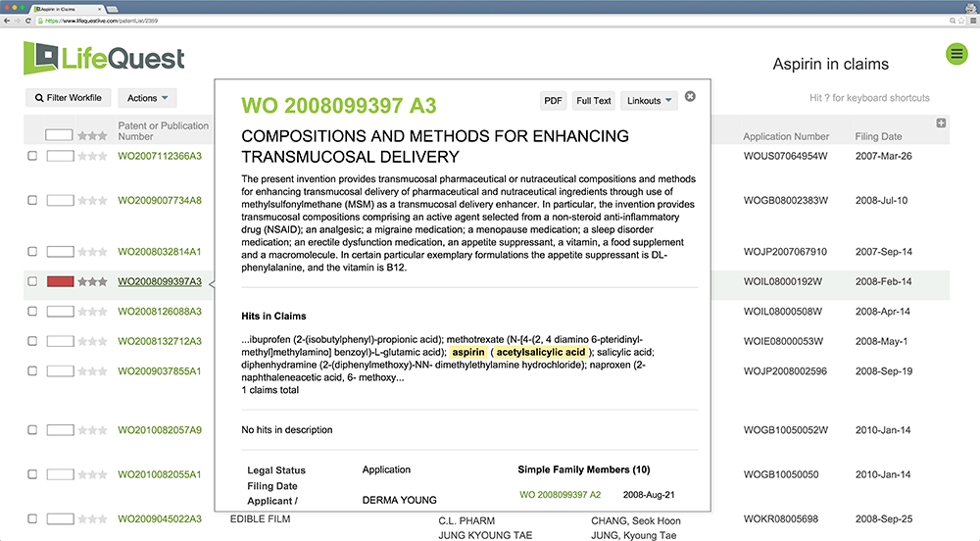The height and width of the screenshot is (541, 980).
Task: Click the highlighted acetylsalicylic acid term
Action: (x=541, y=353)
